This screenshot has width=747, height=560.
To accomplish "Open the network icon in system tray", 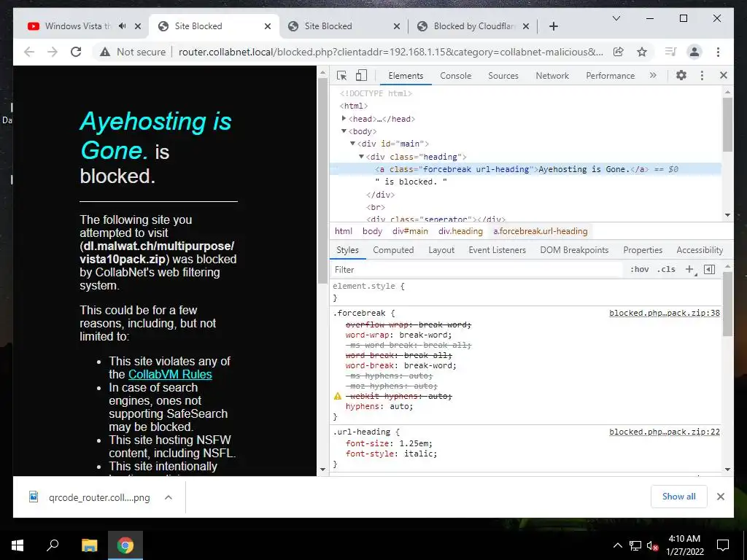I will tap(635, 545).
